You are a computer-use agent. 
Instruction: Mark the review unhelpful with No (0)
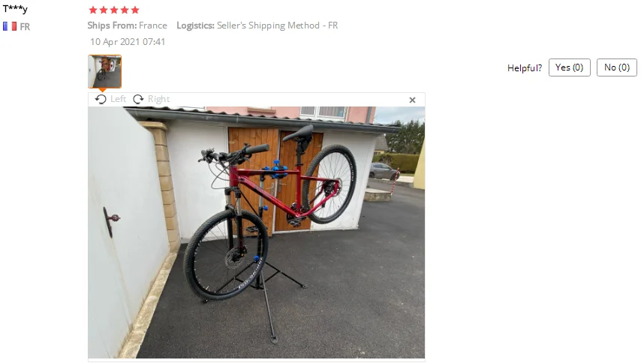coord(617,67)
